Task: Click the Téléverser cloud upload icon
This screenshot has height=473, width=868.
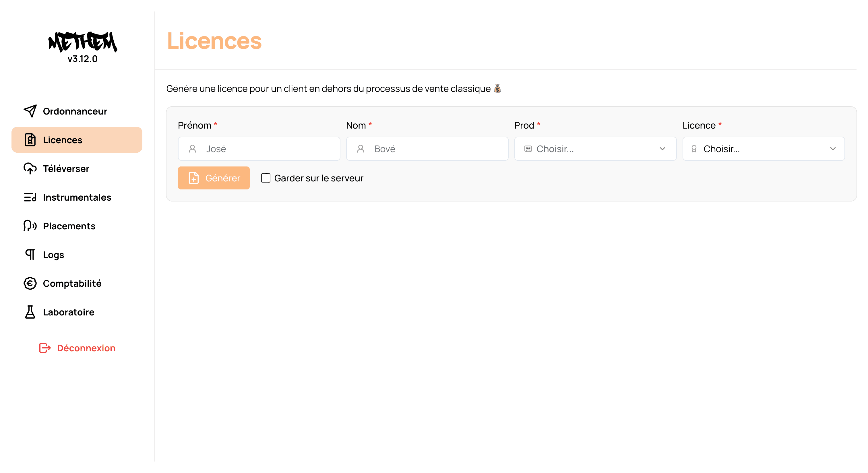Action: 30,168
